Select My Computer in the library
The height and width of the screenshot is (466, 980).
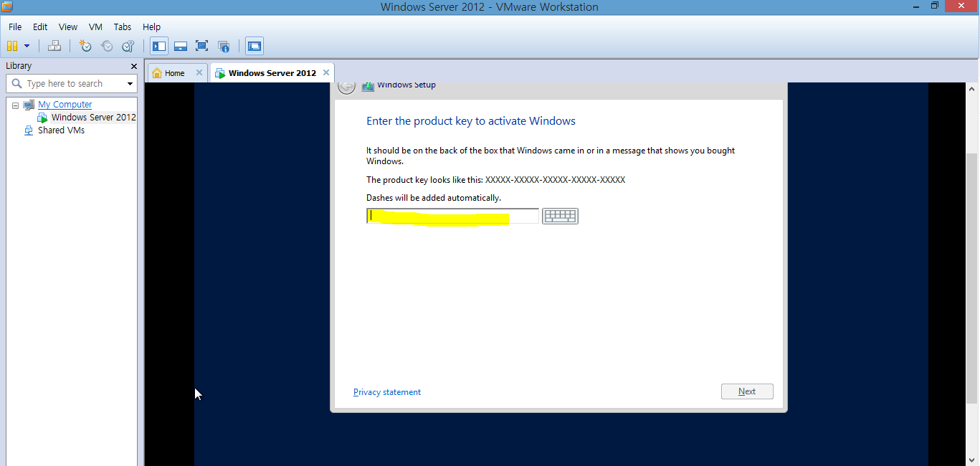coord(65,105)
